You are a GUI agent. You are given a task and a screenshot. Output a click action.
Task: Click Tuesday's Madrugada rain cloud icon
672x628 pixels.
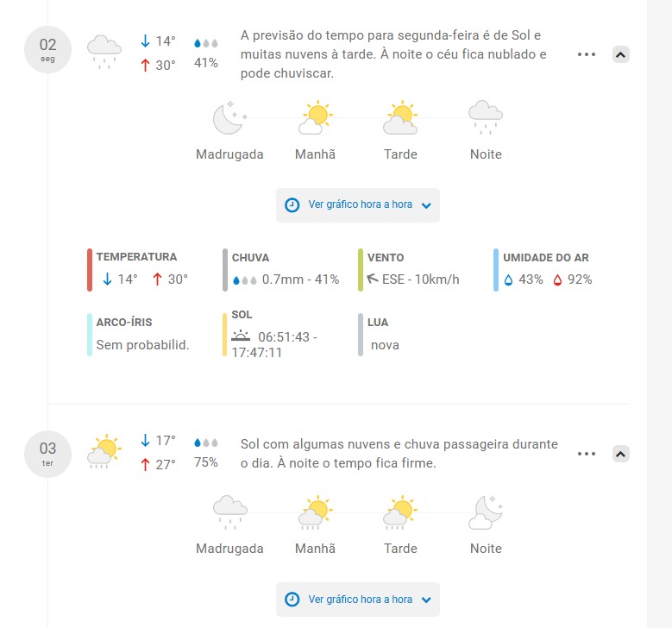pos(229,512)
